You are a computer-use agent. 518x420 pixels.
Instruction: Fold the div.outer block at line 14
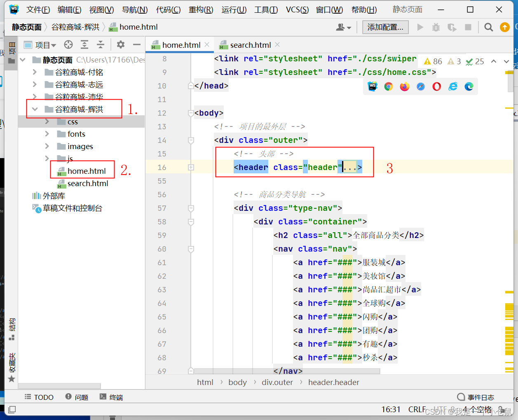(191, 140)
